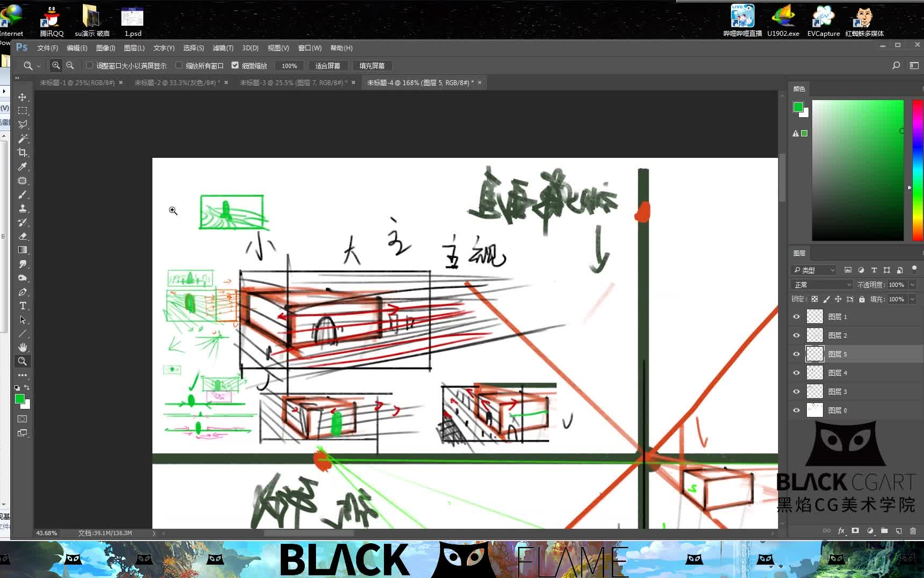Click the 100% zoom button
Image resolution: width=924 pixels, height=578 pixels.
coord(289,65)
